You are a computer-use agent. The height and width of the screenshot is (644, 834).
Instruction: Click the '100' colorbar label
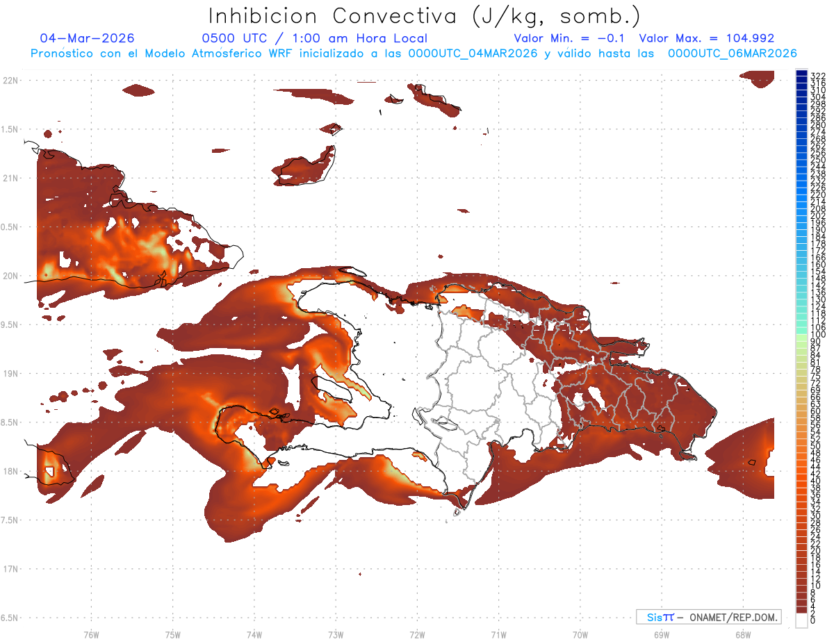pyautogui.click(x=817, y=336)
